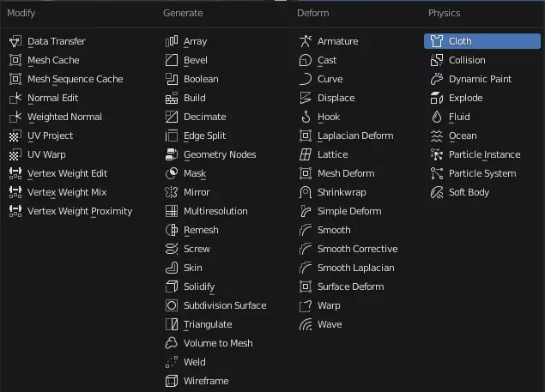
Task: Click the Armature figure icon
Action: [306, 41]
